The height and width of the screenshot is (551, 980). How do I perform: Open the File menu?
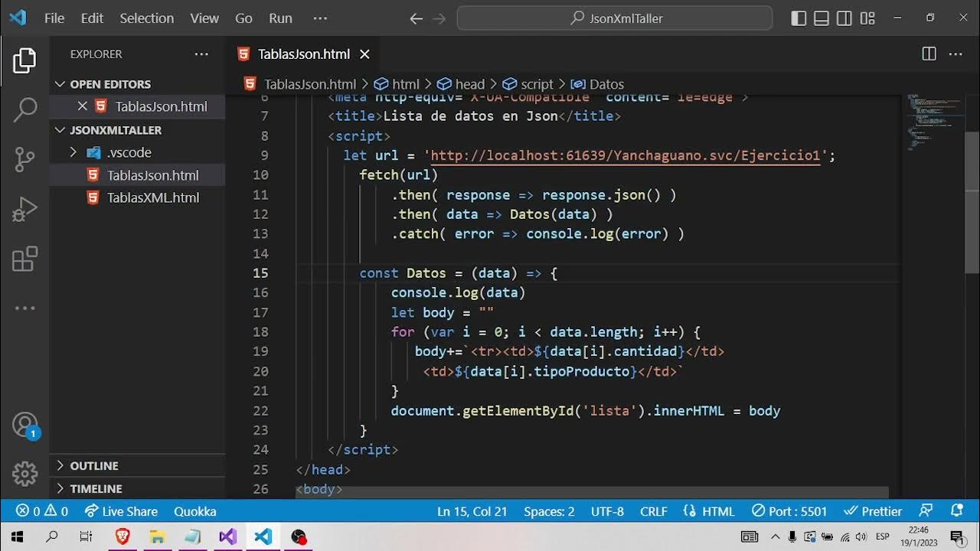click(54, 18)
